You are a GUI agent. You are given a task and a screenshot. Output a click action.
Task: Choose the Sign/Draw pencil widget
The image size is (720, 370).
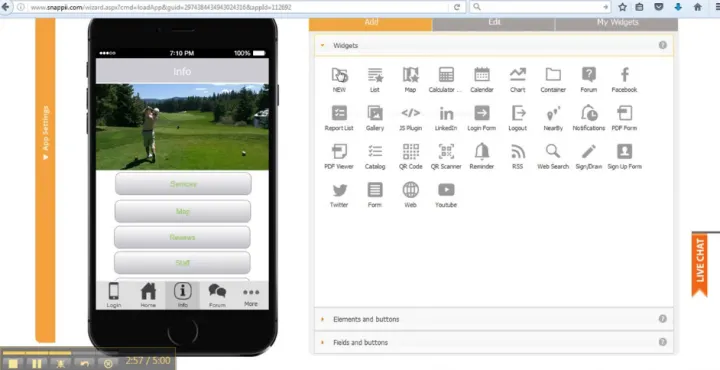coord(589,156)
